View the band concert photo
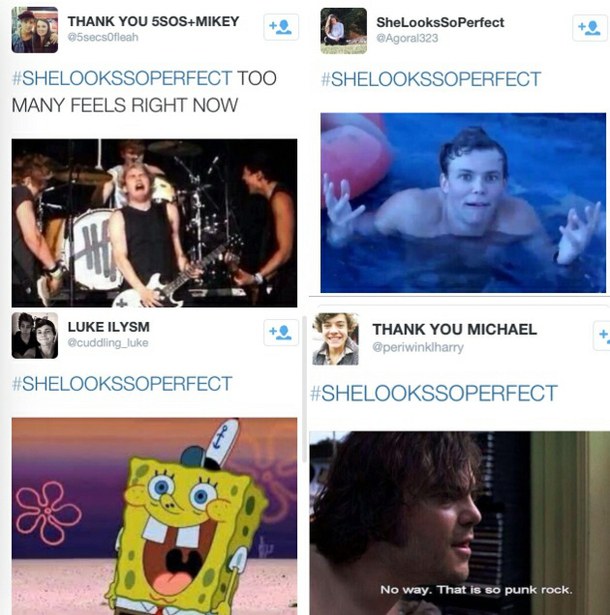 click(155, 223)
